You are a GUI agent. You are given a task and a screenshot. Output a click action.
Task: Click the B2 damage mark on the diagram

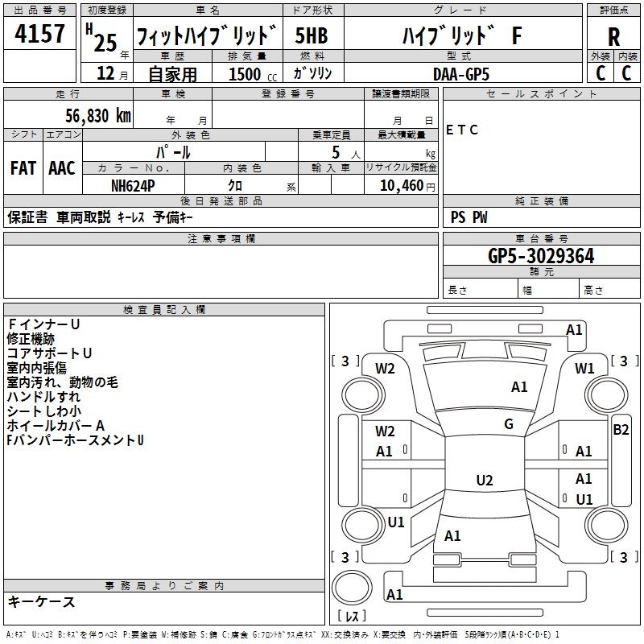[x=621, y=430]
